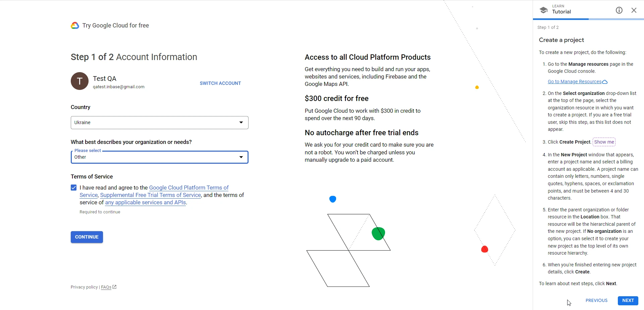Click the Google Cloud logo icon

[75, 25]
